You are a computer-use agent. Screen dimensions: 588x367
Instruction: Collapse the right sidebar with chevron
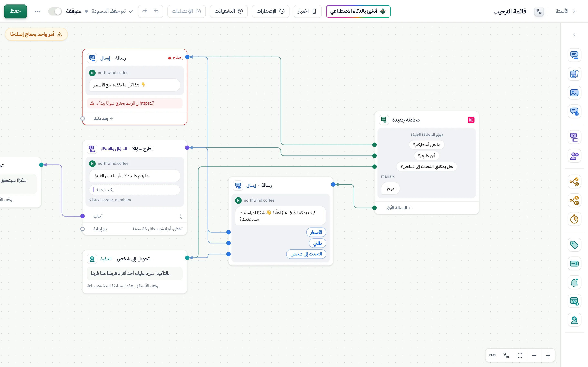click(x=574, y=35)
